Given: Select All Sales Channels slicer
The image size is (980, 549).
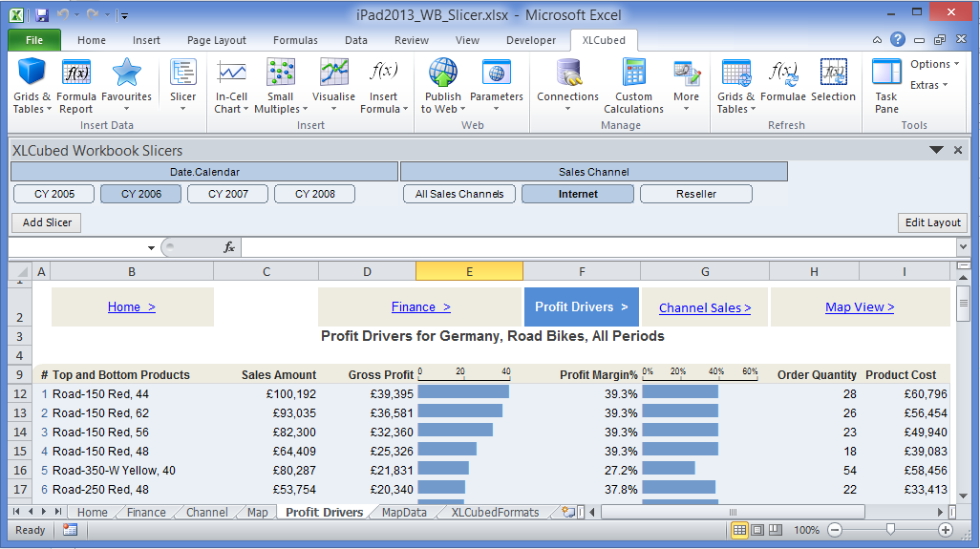Looking at the screenshot, I should pyautogui.click(x=459, y=194).
